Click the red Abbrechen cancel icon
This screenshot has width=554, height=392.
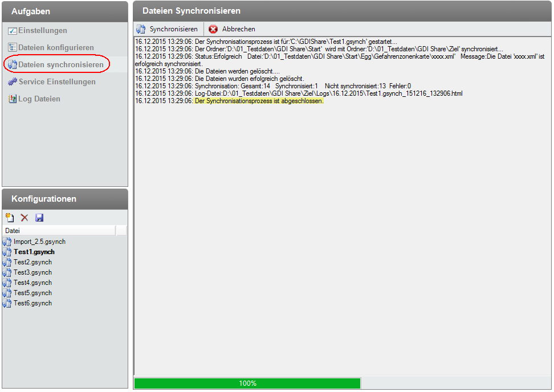point(213,29)
